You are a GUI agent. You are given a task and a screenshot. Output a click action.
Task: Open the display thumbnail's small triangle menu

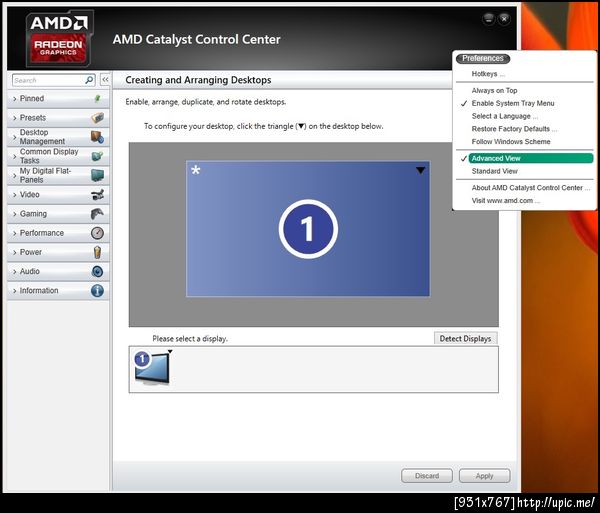pos(170,351)
